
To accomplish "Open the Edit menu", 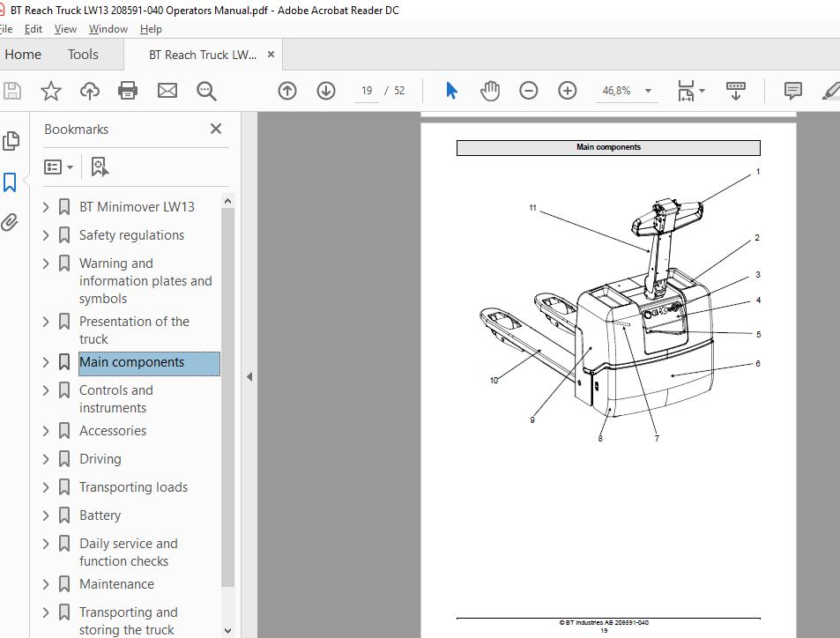I will [33, 29].
